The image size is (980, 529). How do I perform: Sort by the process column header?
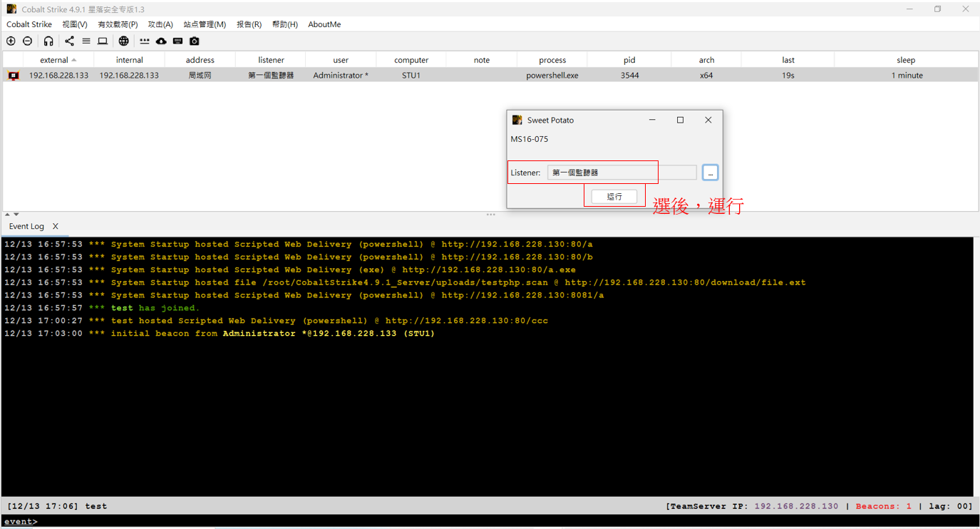(x=552, y=60)
